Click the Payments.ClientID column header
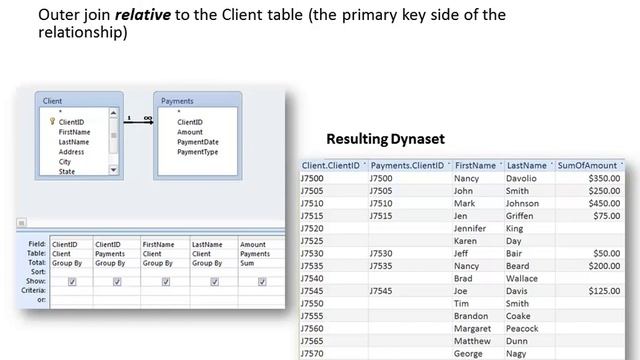The width and height of the screenshot is (640, 360). click(410, 165)
